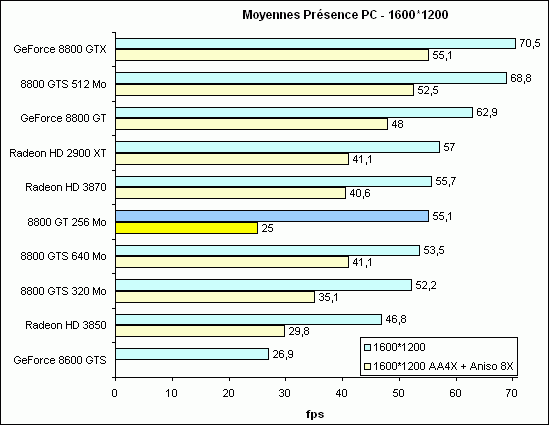
Task: Click the 40 tick label on fps axis
Action: click(342, 393)
